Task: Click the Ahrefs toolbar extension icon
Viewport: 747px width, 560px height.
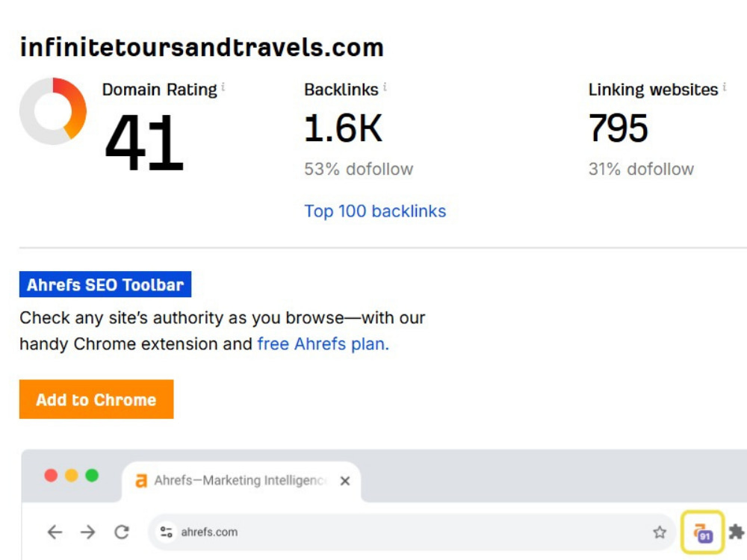Action: tap(703, 532)
